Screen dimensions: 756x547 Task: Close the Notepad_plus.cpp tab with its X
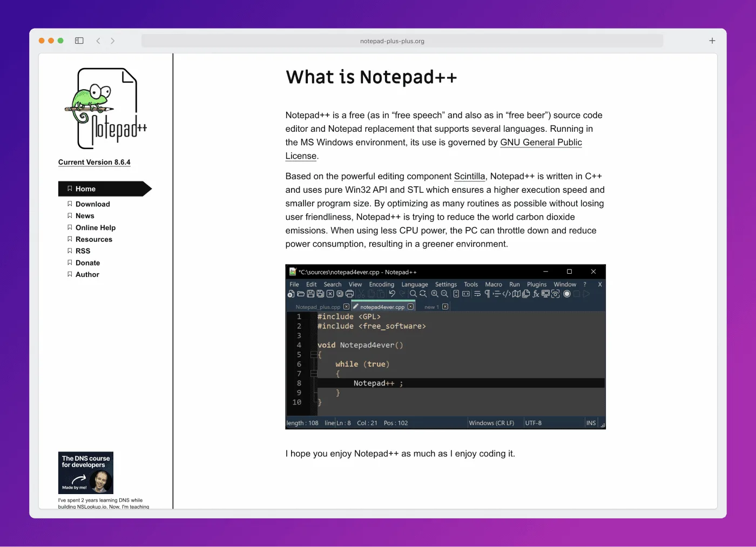[x=347, y=307]
